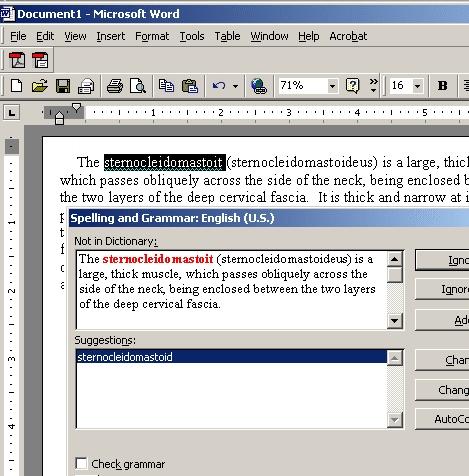The height and width of the screenshot is (476, 469).
Task: Click the font size field showing 16
Action: 401,86
